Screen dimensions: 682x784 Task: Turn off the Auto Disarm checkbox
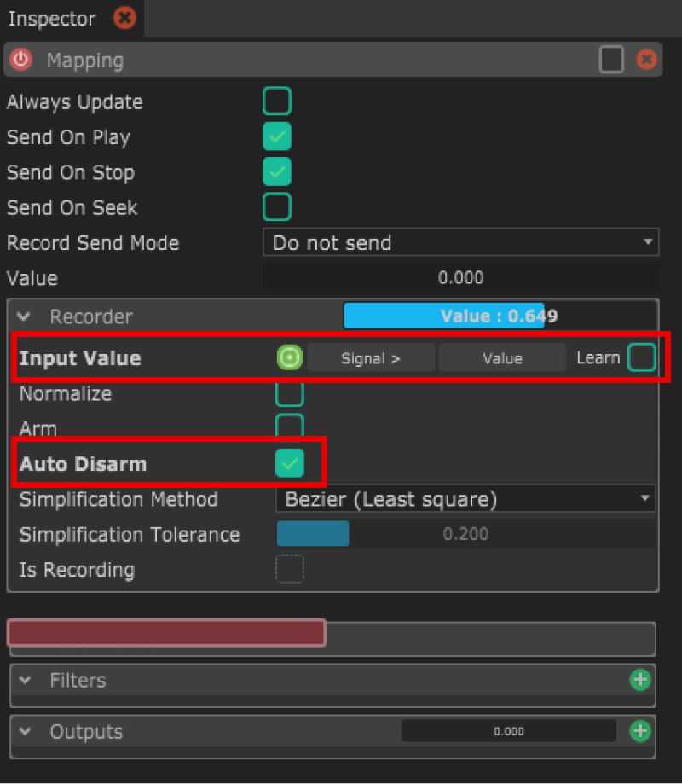[x=290, y=463]
